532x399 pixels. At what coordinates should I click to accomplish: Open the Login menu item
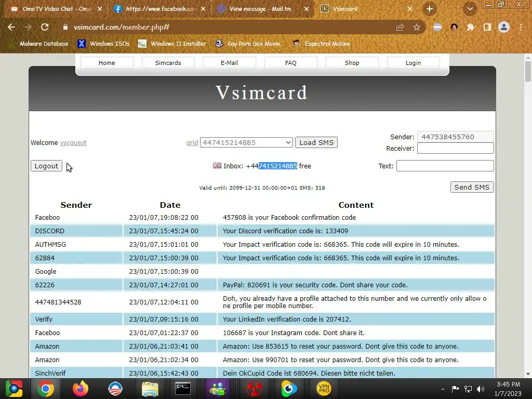coord(413,63)
